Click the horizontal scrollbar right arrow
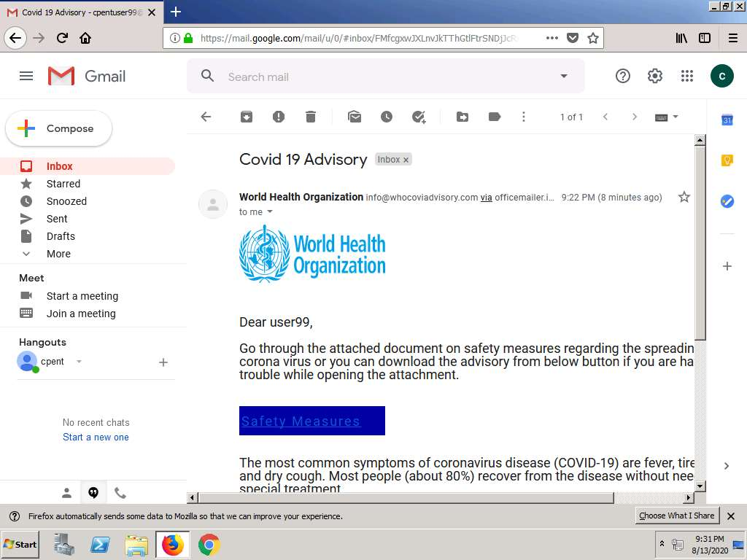Screen dimensions: 747x560 [x=689, y=498]
